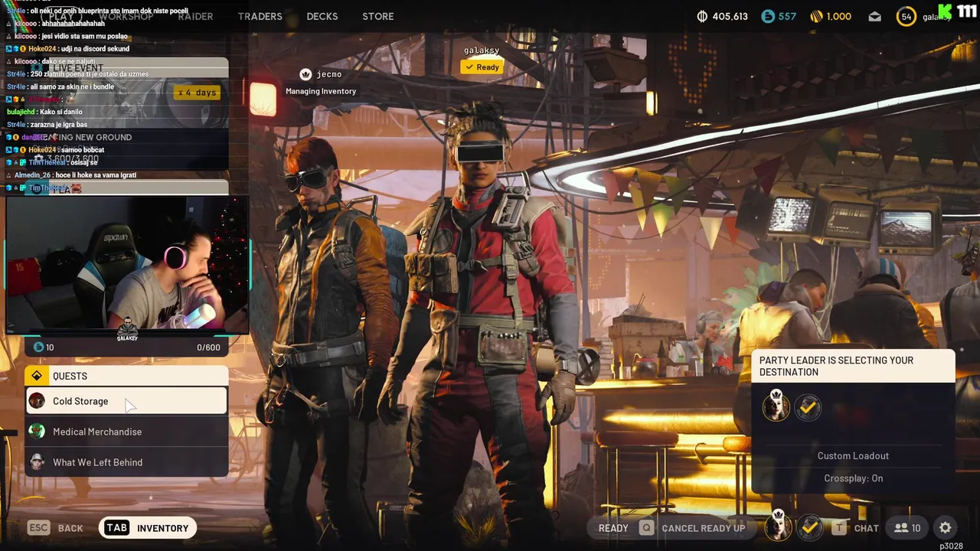Click the party members count icon
This screenshot has height=551, width=980.
pos(907,528)
